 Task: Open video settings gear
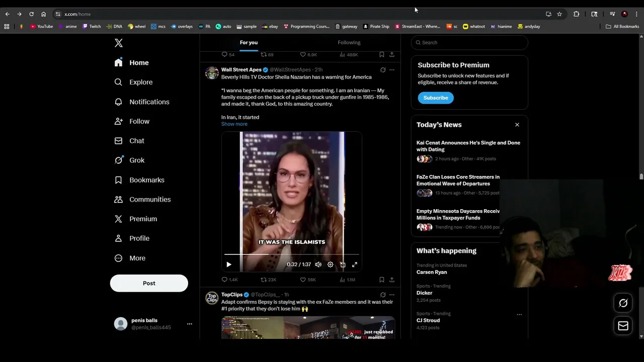(330, 264)
